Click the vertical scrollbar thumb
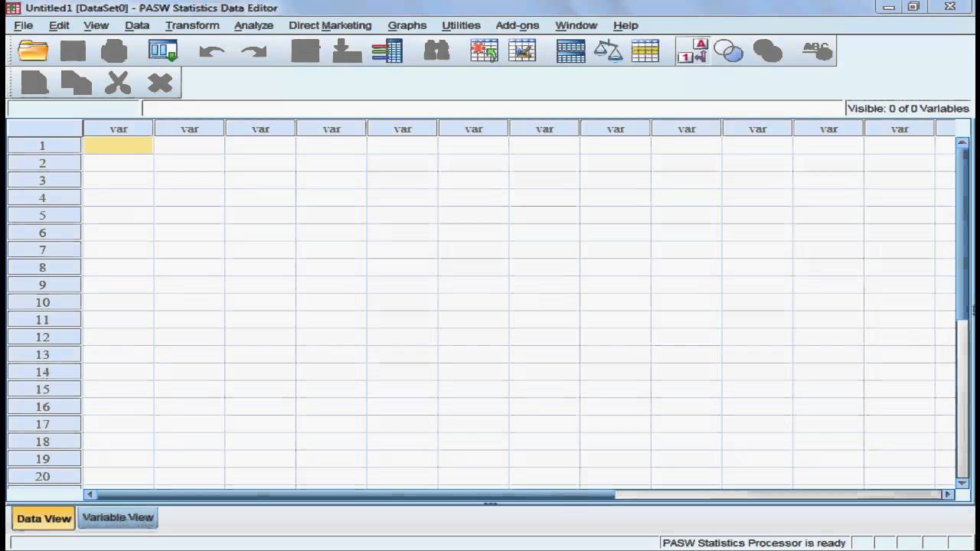The width and height of the screenshot is (980, 551). (962, 233)
